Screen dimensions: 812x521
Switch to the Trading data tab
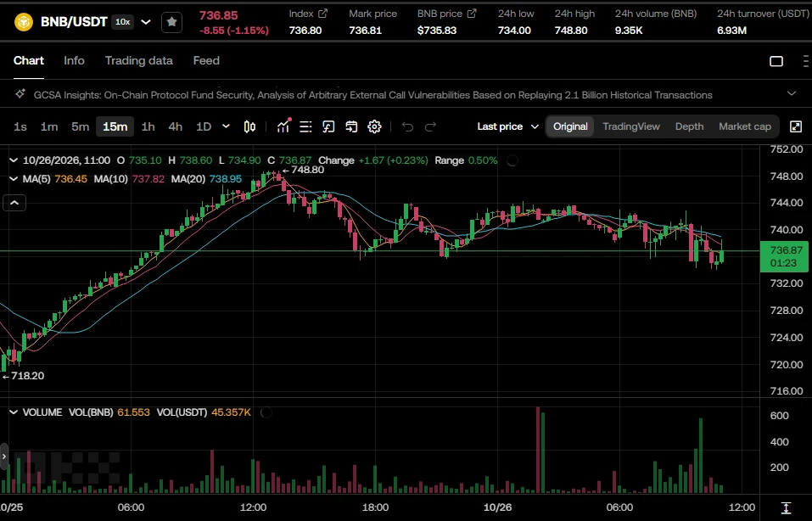(139, 60)
